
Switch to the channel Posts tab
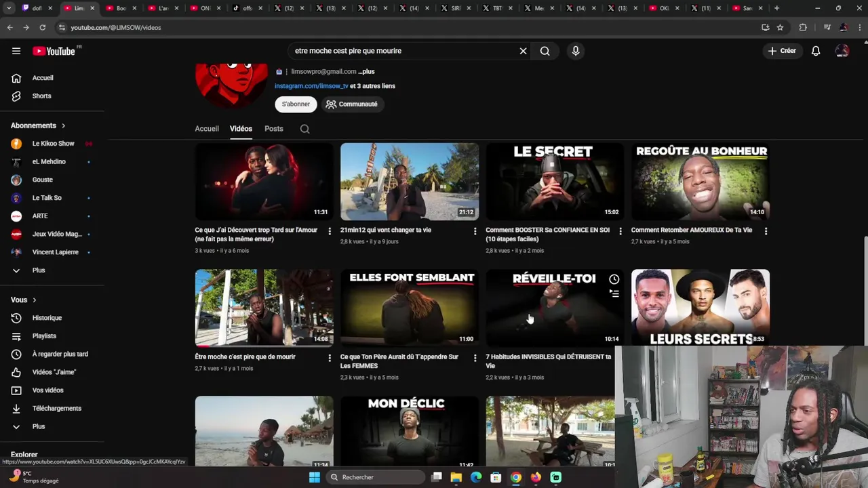coord(274,129)
